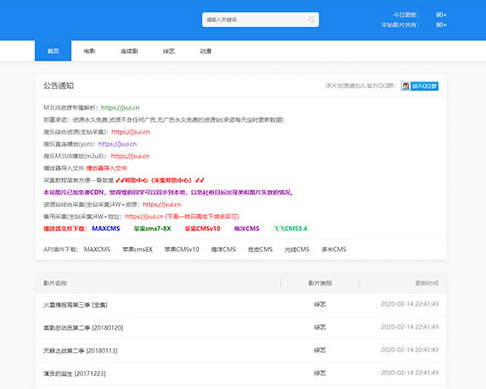Click 综艺 category in 喜剧总动员第二季 row
The height and width of the screenshot is (389, 486).
click(x=320, y=327)
